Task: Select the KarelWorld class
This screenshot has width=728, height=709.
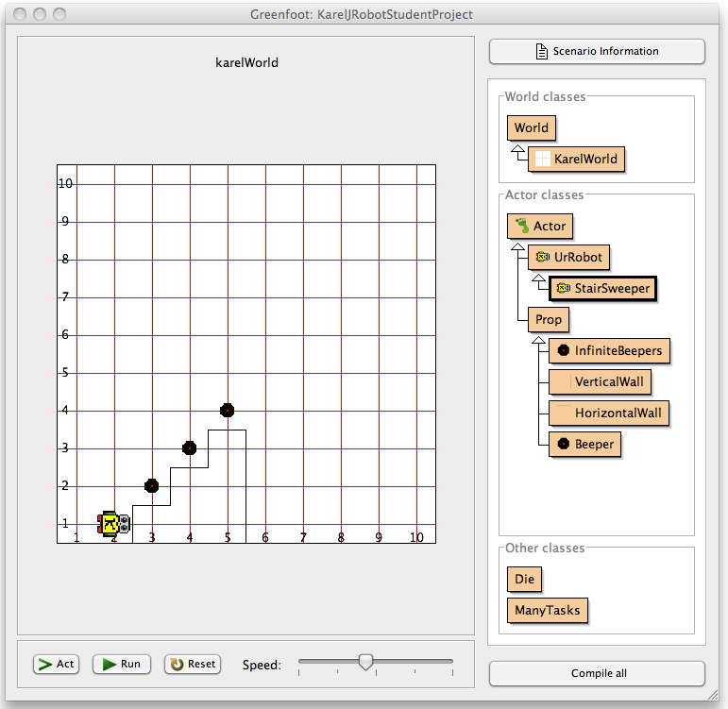Action: tap(576, 159)
